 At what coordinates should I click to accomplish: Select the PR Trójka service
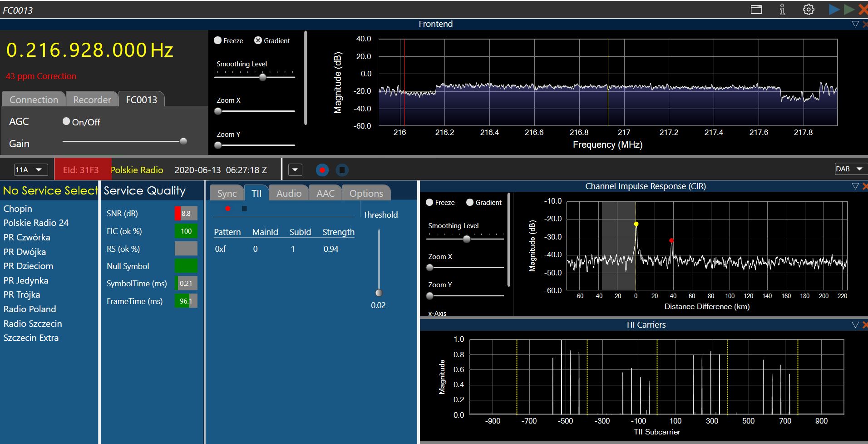[x=22, y=294]
